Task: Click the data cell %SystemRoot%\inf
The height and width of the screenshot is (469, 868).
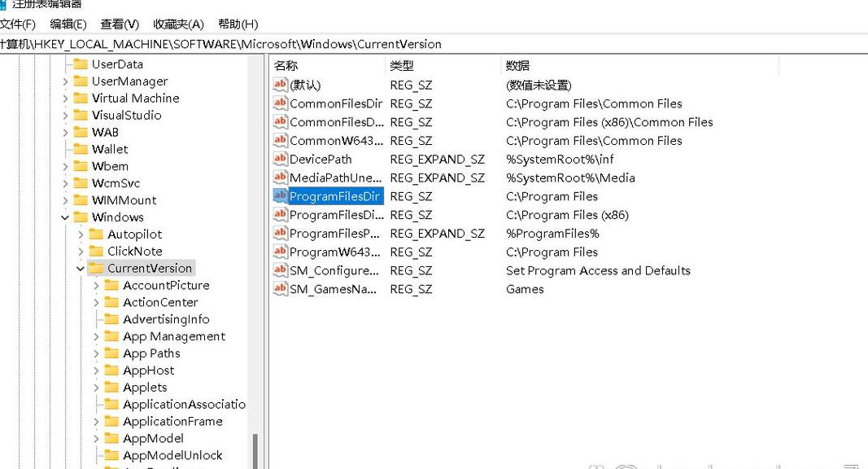Action: coord(560,159)
